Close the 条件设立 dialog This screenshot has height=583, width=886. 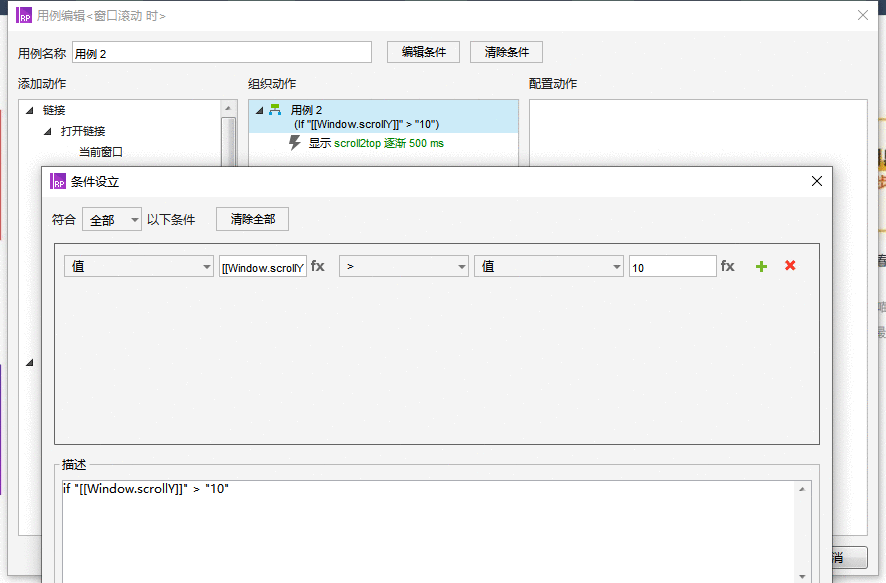pyautogui.click(x=816, y=181)
